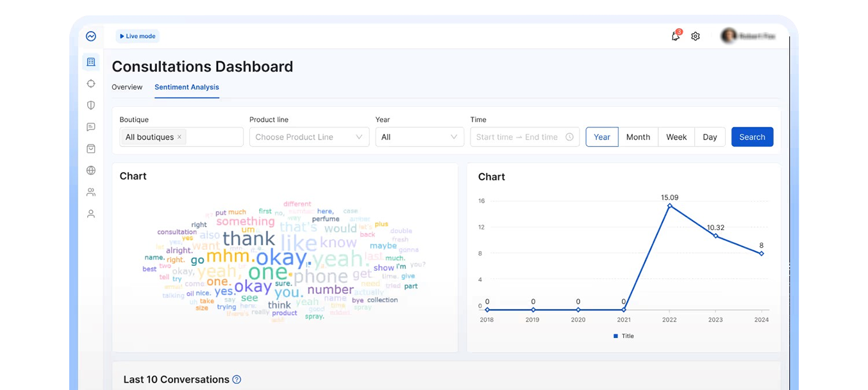
Task: Click the Consultations Dashboard heading
Action: click(203, 67)
